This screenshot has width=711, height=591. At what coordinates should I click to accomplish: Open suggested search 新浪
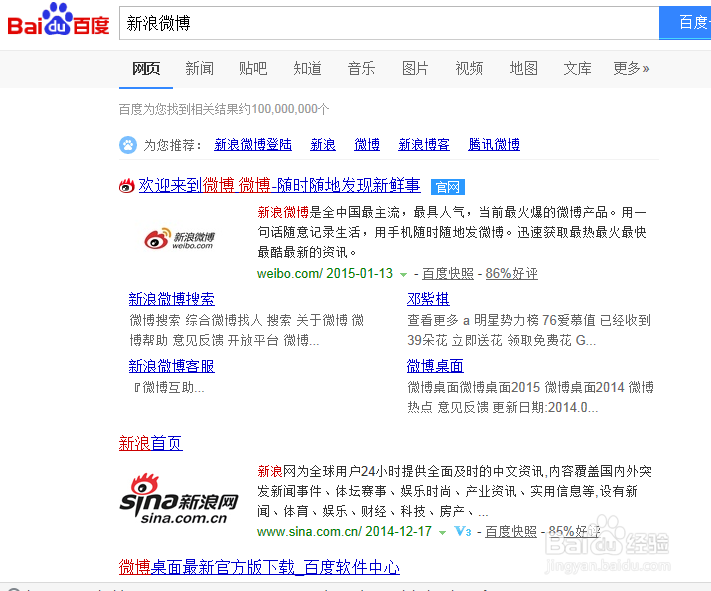coord(323,145)
